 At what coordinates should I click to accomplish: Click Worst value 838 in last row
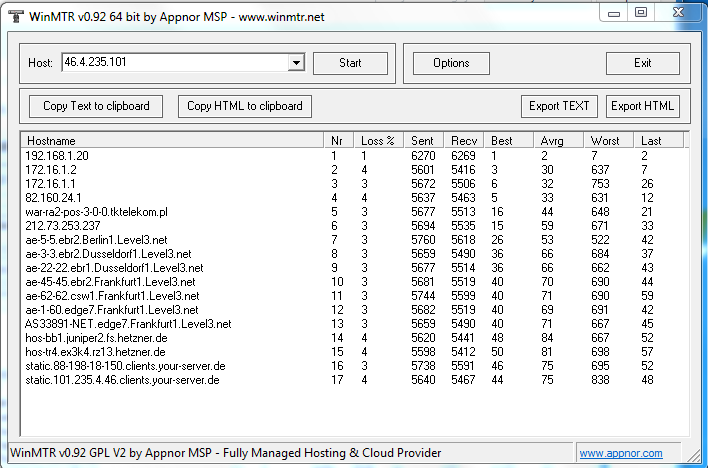[600, 380]
